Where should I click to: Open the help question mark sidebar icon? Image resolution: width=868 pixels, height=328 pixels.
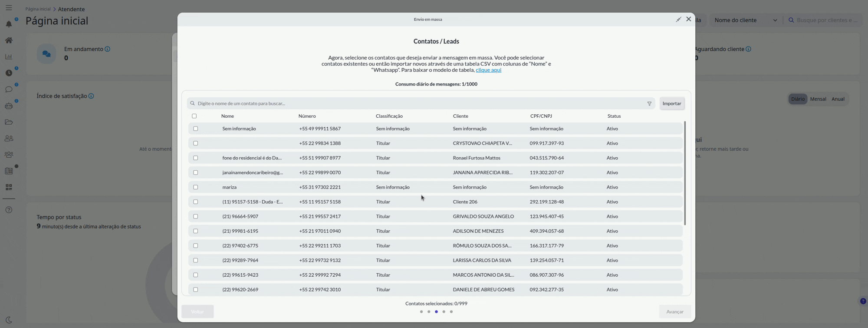[9, 210]
